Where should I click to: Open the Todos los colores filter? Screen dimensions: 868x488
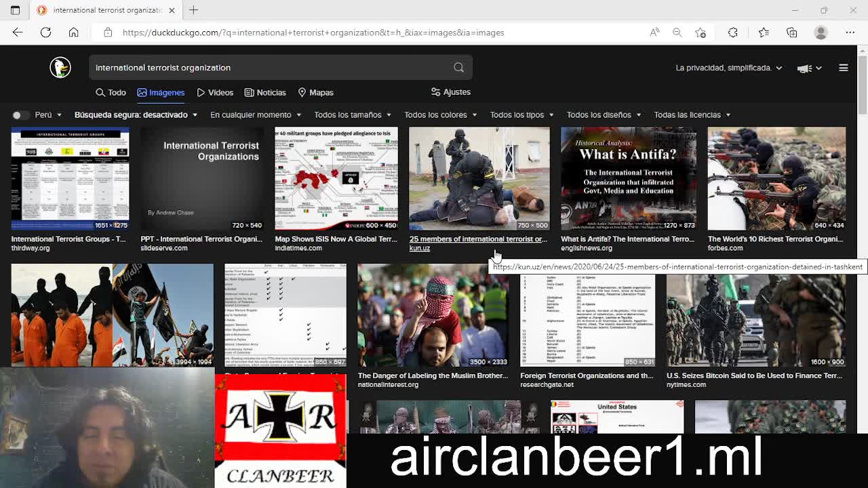pos(440,115)
